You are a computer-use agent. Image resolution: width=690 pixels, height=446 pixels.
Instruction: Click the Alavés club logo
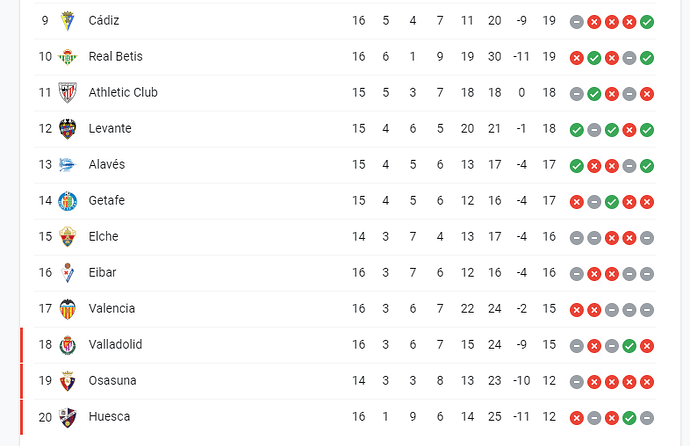coord(67,165)
